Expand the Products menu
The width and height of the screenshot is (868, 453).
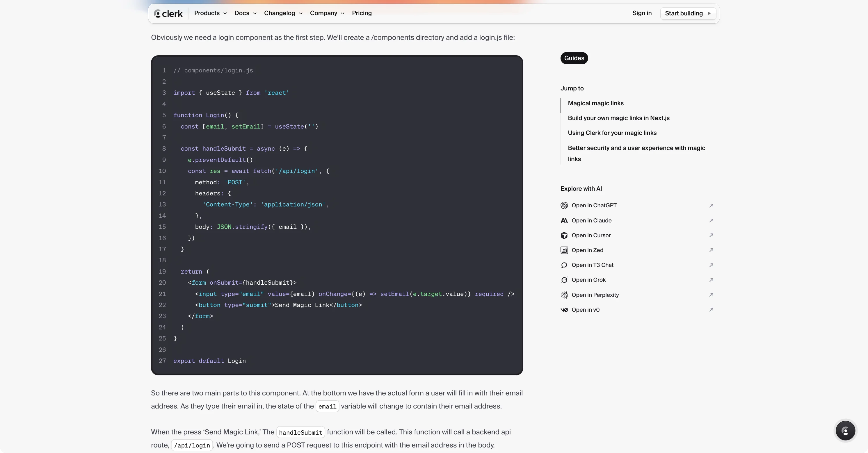pos(211,13)
